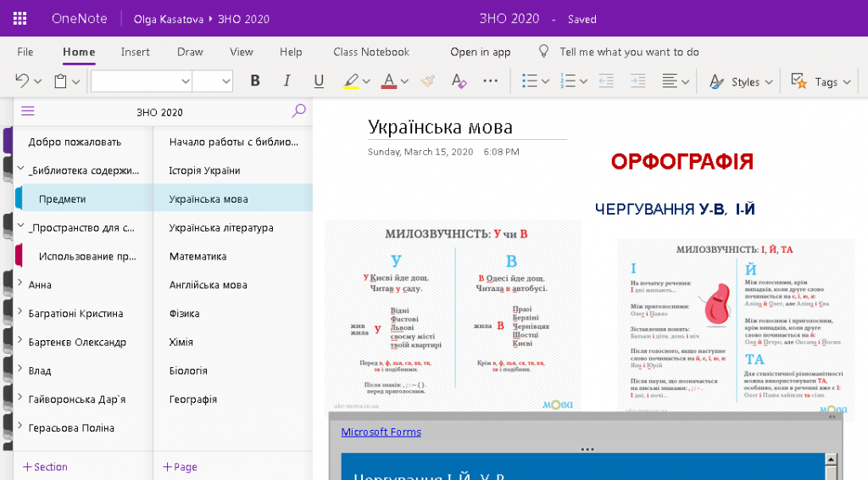Click the Styles brush icon
Image resolution: width=868 pixels, height=480 pixels.
pyautogui.click(x=716, y=81)
